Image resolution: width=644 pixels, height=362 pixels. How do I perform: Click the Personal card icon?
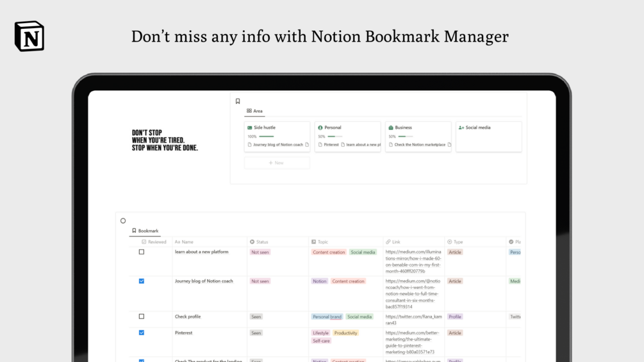[320, 128]
